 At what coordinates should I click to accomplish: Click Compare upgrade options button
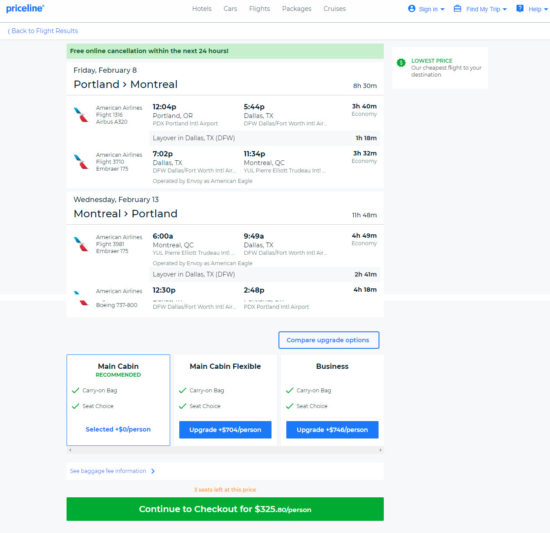329,340
